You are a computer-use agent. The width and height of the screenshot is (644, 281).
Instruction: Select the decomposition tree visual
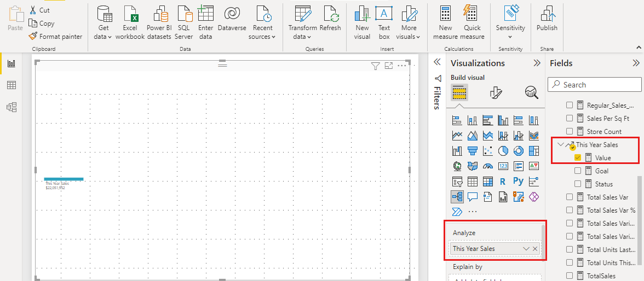click(x=457, y=197)
